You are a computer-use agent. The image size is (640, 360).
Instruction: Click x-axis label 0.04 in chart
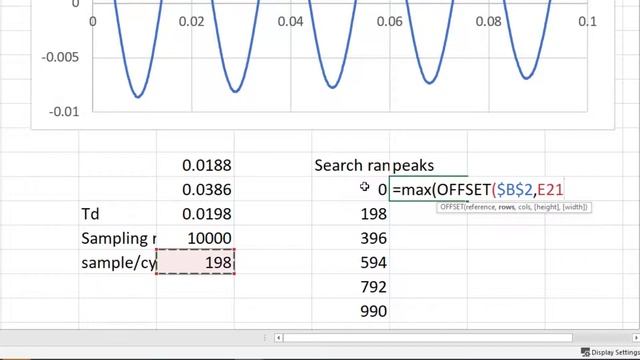click(x=290, y=22)
